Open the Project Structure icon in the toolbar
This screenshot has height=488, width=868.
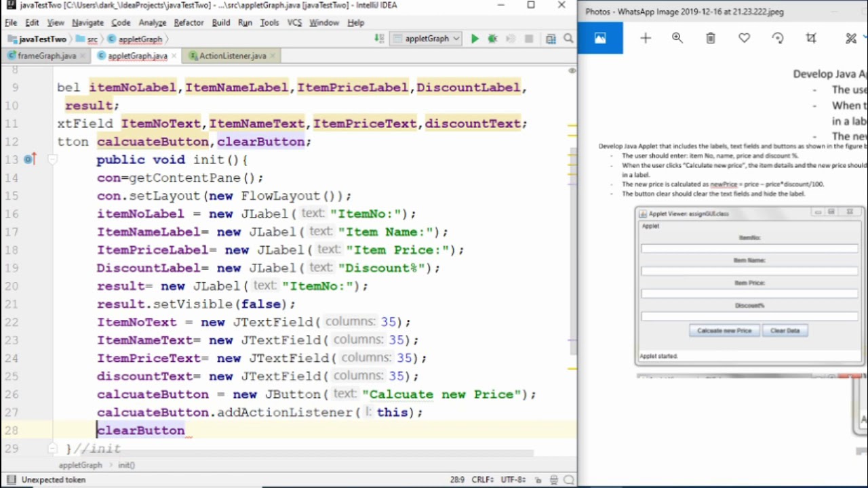551,39
